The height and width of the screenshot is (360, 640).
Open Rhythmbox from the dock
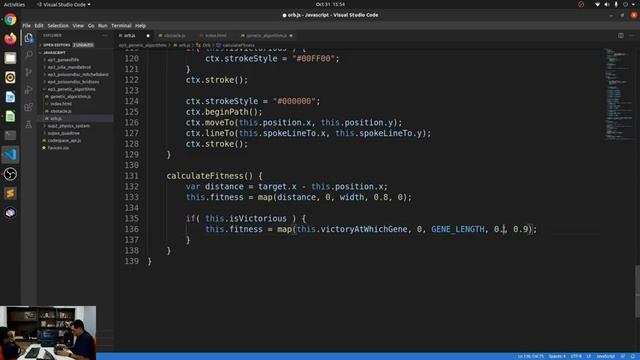point(10,77)
